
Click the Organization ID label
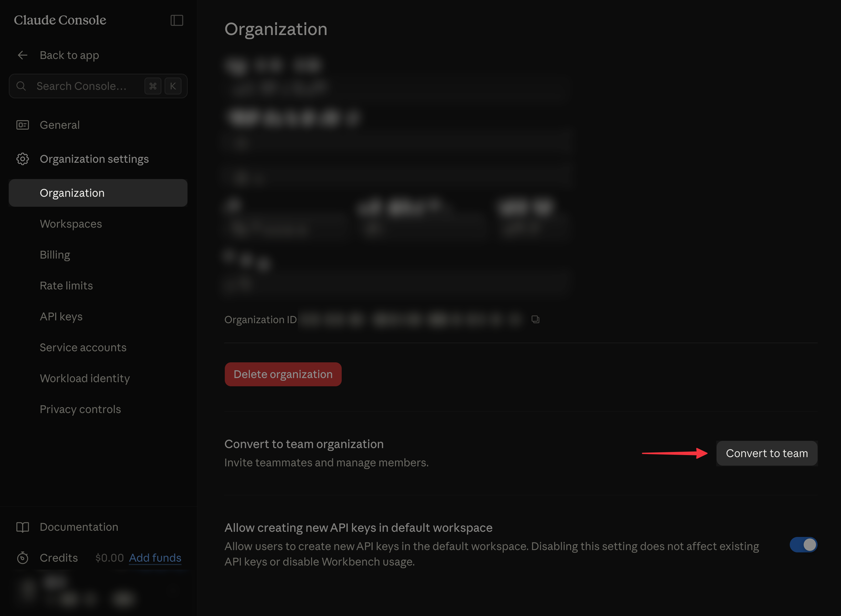pyautogui.click(x=260, y=320)
